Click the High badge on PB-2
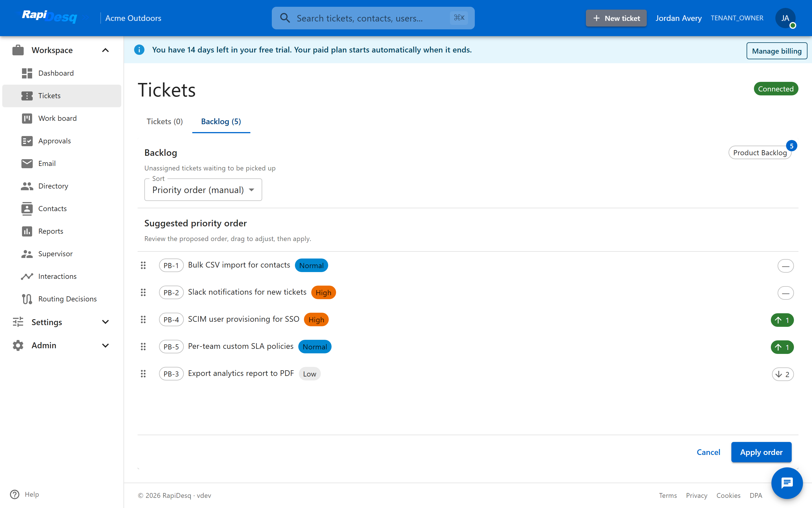 click(x=323, y=293)
